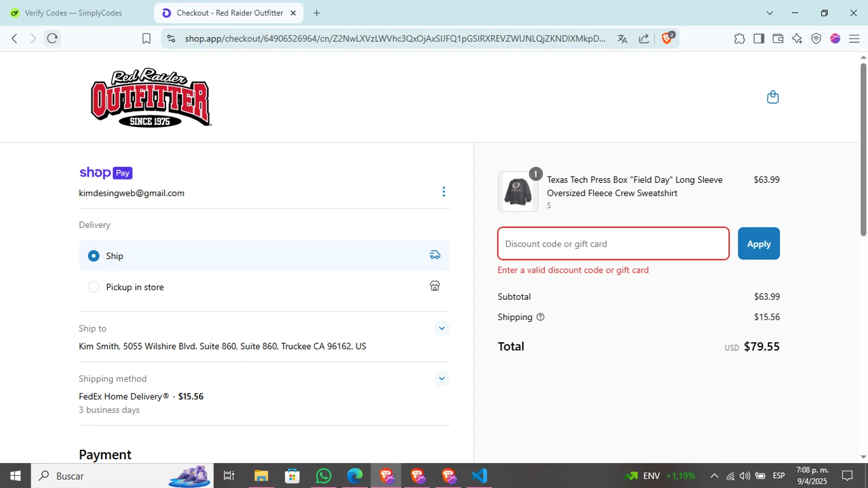Click the ESP language indicator
The width and height of the screenshot is (868, 488).
tap(779, 476)
